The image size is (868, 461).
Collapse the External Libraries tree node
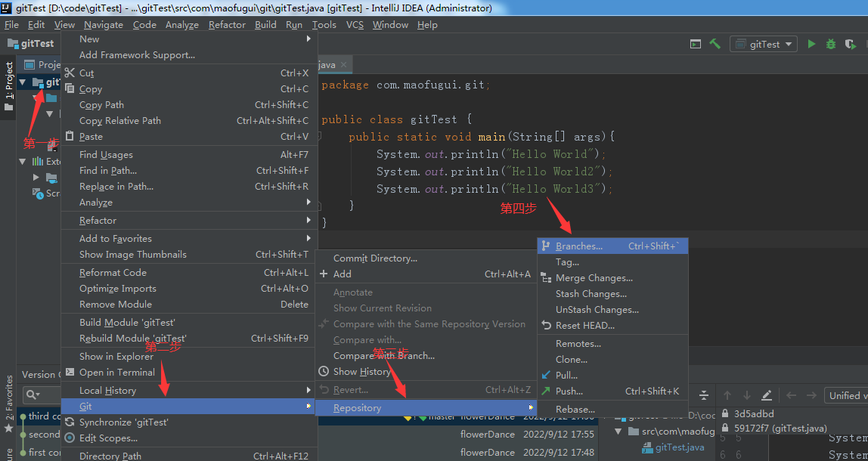[x=23, y=162]
